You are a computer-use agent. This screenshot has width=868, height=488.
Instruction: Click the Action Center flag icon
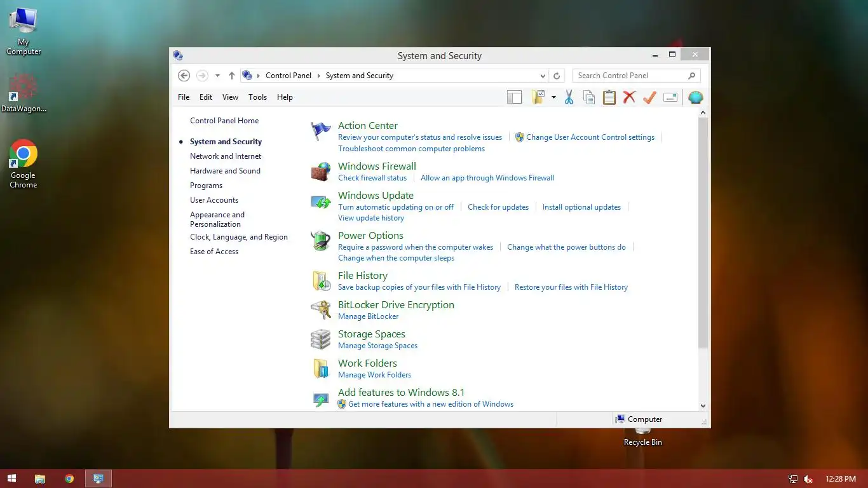click(x=321, y=132)
